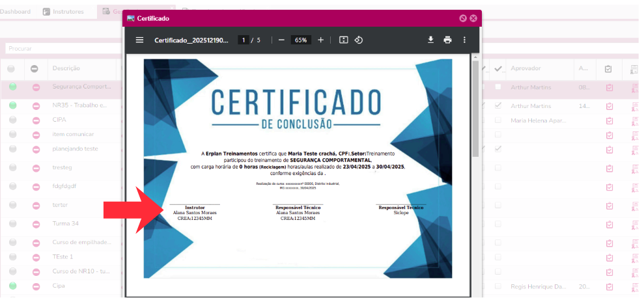Switch to the Instrutores tab

click(x=63, y=12)
